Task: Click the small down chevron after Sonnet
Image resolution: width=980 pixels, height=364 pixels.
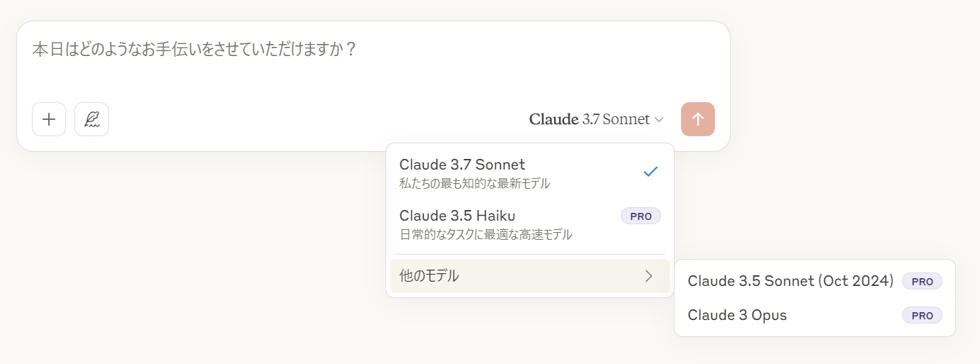Action: coord(659,120)
